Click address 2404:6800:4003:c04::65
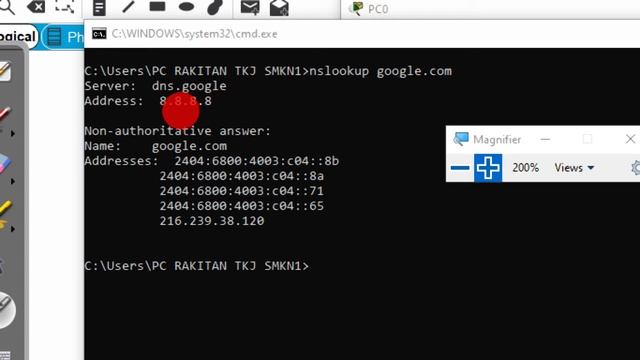640x360 pixels. pos(242,206)
